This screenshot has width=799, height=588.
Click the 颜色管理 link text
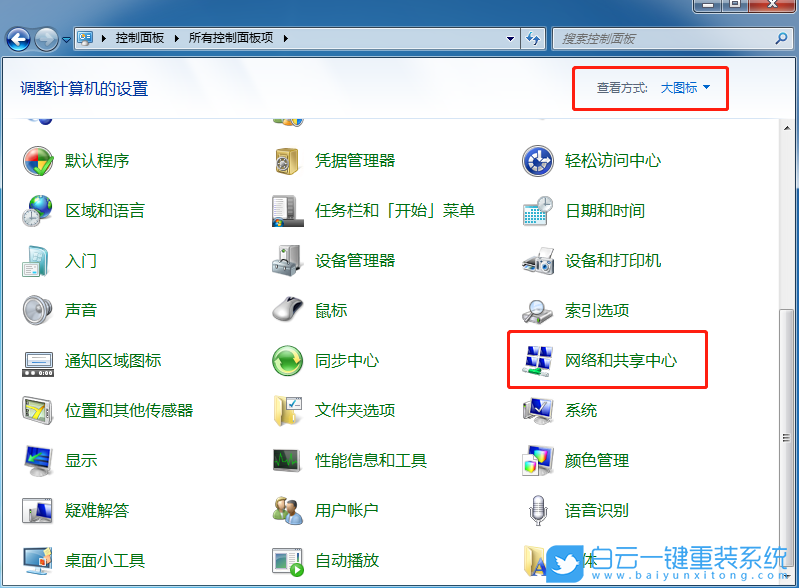click(x=597, y=461)
